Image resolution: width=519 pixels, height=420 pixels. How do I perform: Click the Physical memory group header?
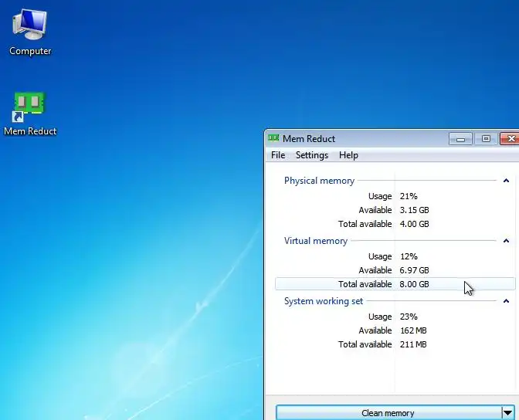tap(319, 181)
